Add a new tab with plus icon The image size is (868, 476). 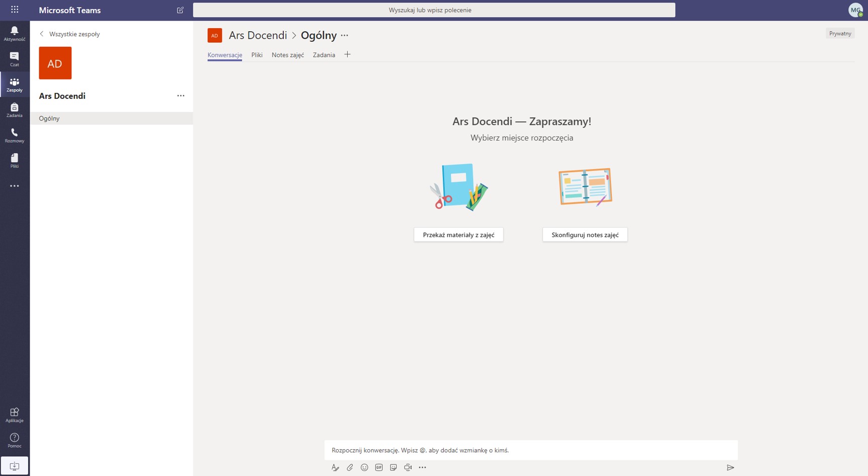pos(347,54)
